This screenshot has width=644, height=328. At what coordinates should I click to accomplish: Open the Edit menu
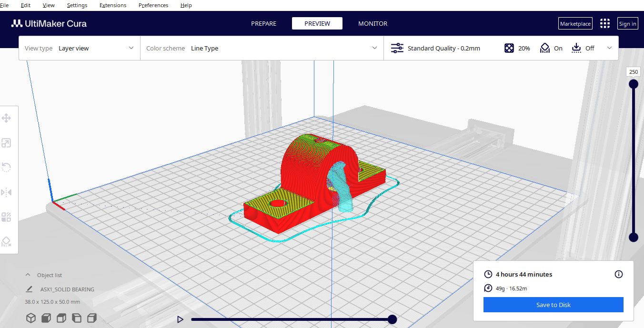(x=26, y=5)
